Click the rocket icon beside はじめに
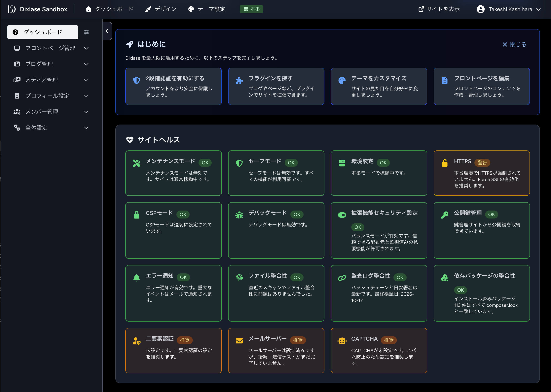The width and height of the screenshot is (551, 392). (x=129, y=44)
